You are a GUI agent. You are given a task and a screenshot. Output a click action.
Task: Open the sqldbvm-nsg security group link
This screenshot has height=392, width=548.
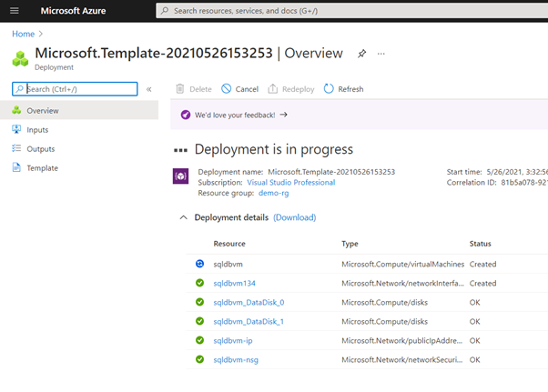point(236,360)
